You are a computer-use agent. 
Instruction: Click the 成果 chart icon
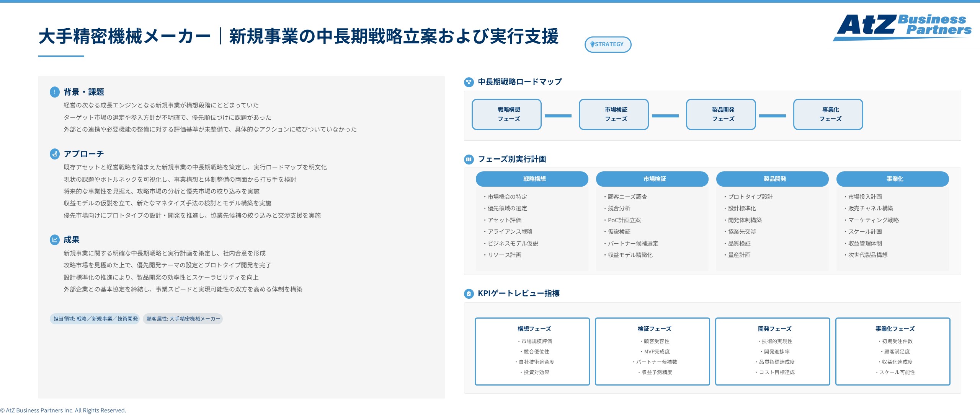54,240
